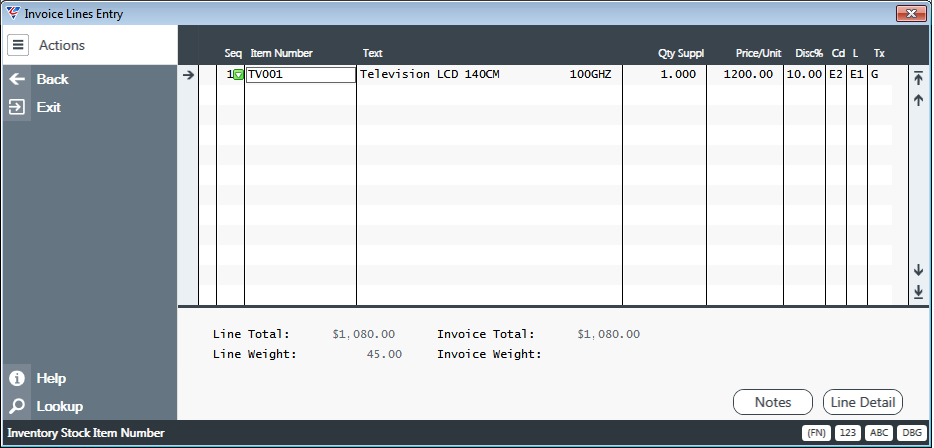
Task: Toggle the DBG status indicator
Action: click(910, 433)
